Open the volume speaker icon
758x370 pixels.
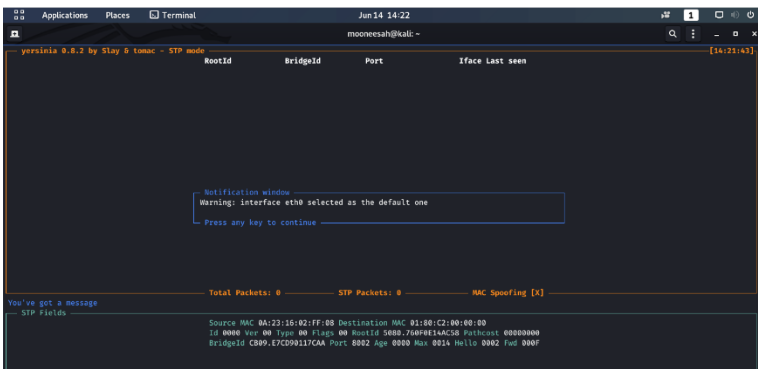735,15
